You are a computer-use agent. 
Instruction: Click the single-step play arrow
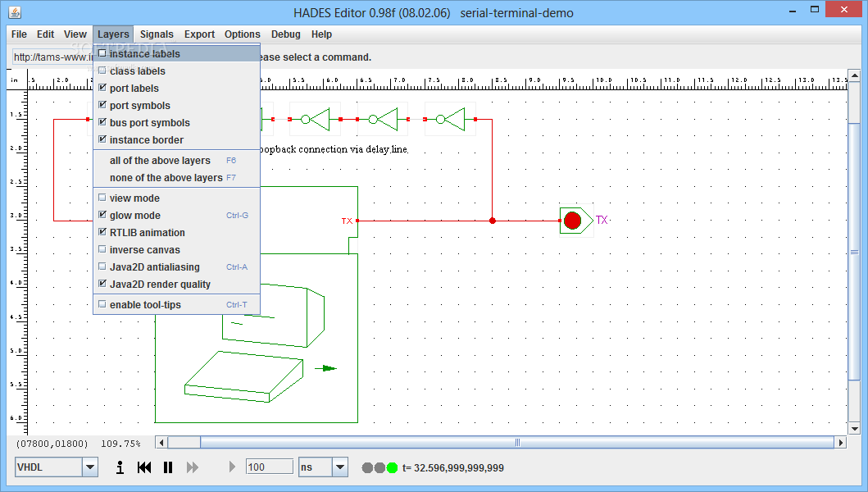point(232,467)
